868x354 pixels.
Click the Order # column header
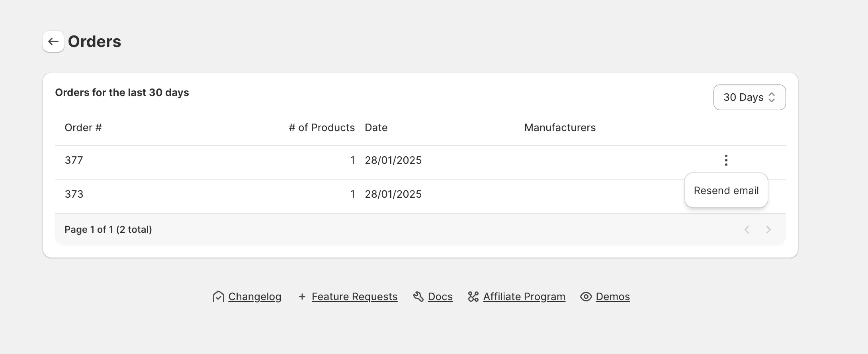click(83, 127)
